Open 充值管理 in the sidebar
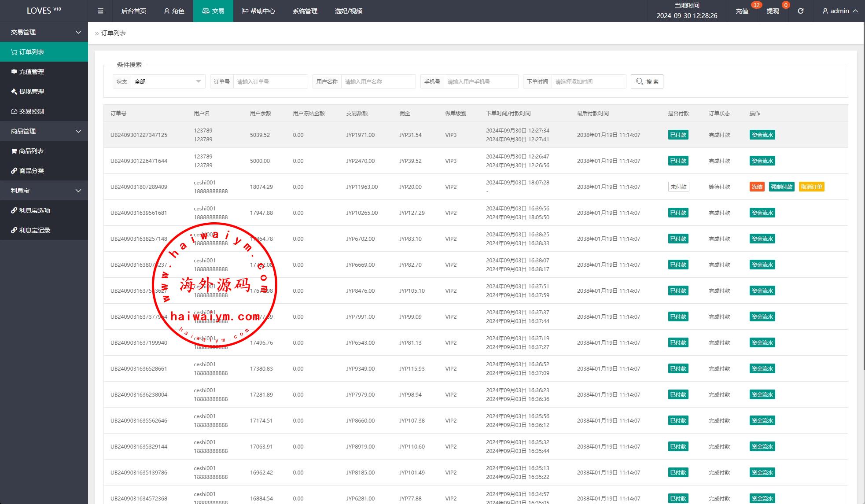Viewport: 865px width, 504px height. 32,72
